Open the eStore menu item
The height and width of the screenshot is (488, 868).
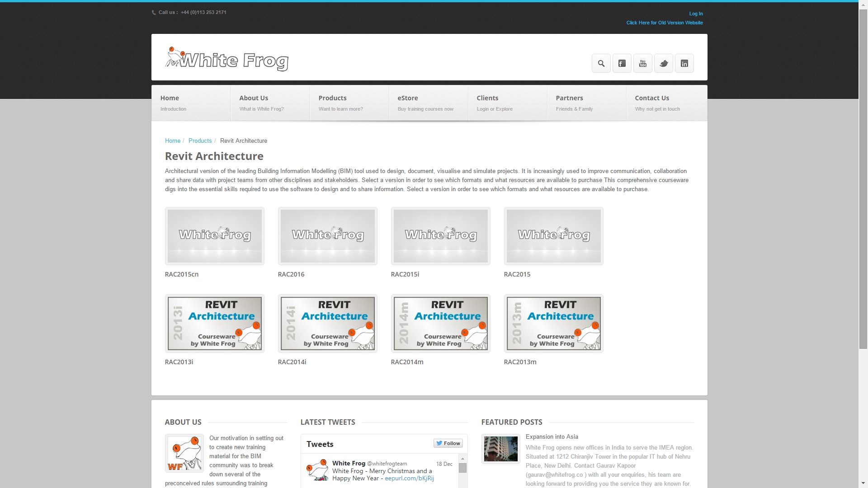click(429, 103)
